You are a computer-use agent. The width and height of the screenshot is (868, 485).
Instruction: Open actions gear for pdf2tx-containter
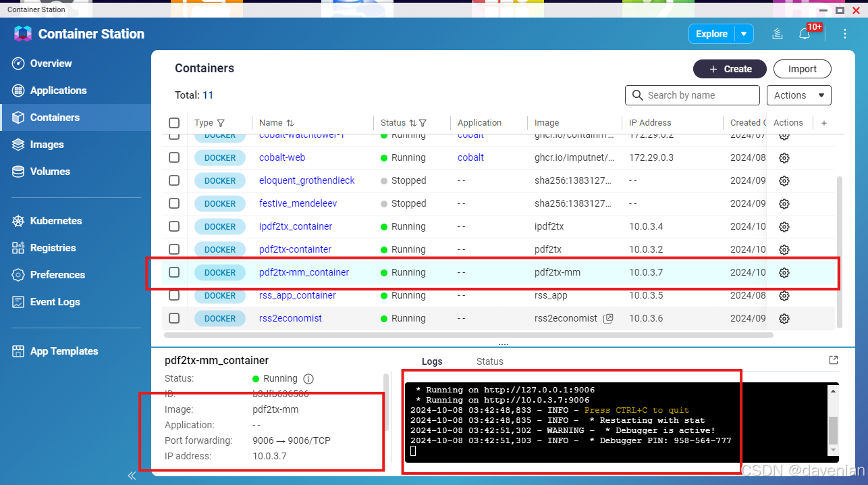pos(784,249)
